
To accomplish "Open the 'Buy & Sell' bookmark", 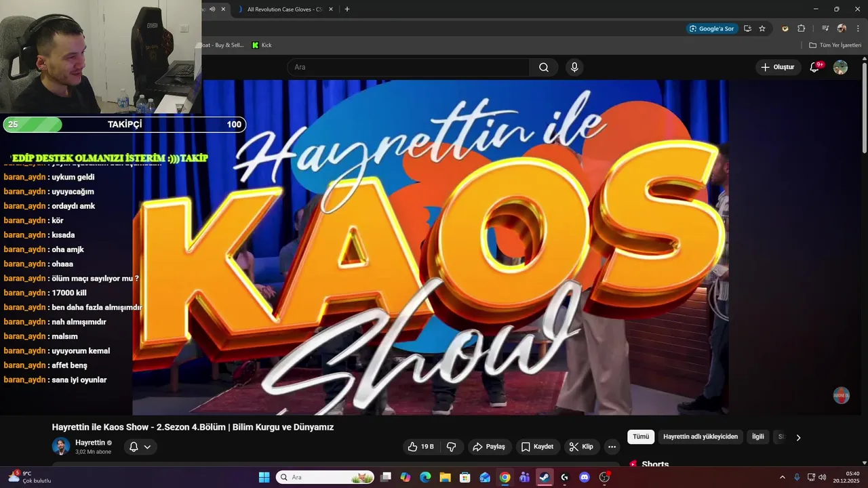I will click(222, 45).
